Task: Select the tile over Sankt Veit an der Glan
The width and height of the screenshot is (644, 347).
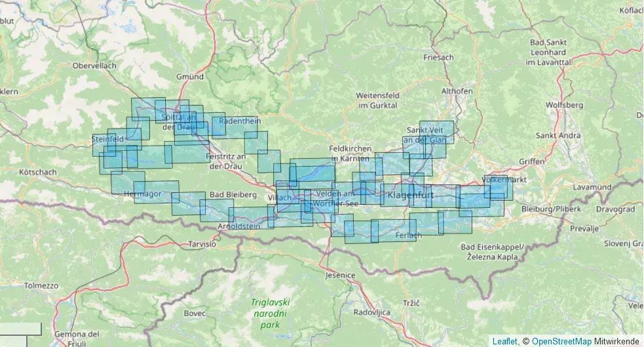Action: coord(436,132)
